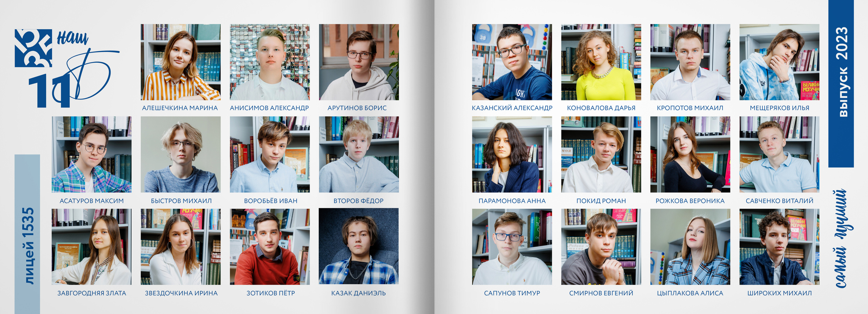Image resolution: width=868 pixels, height=314 pixels.
Task: Select the Алешечкина Марина photo
Action: pyautogui.click(x=181, y=62)
